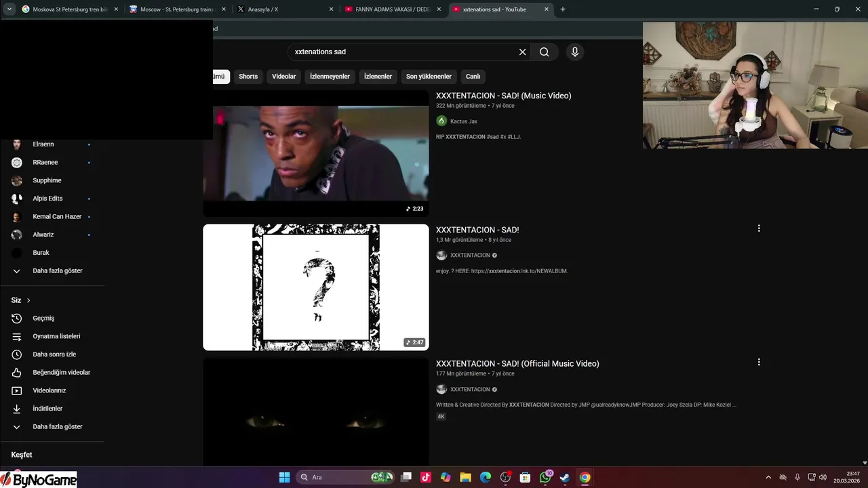Clear the YouTube search box text
The height and width of the screenshot is (488, 868).
click(x=522, y=52)
